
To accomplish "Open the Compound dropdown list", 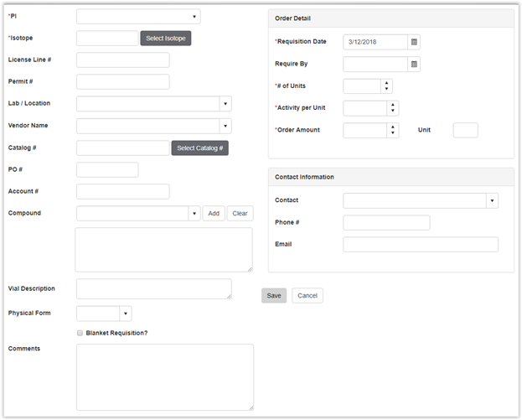I will (194, 214).
